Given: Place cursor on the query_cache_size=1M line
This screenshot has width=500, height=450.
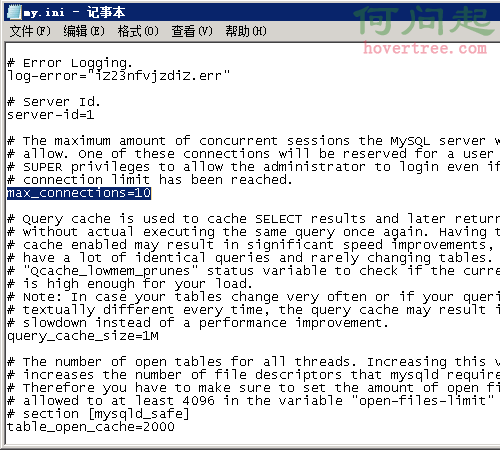Looking at the screenshot, I should pos(83,336).
